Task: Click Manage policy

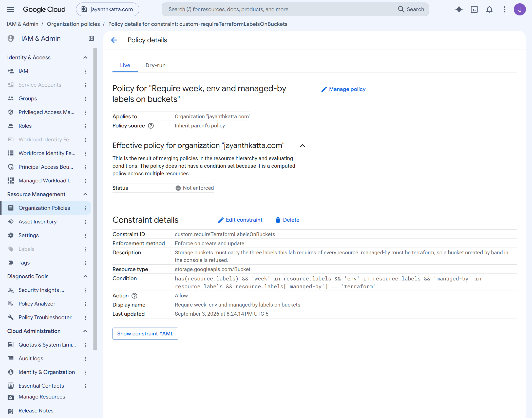Action: [x=343, y=89]
